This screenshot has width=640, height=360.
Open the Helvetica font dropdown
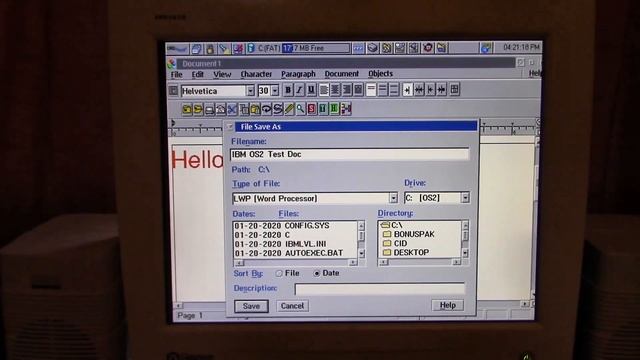tap(250, 91)
